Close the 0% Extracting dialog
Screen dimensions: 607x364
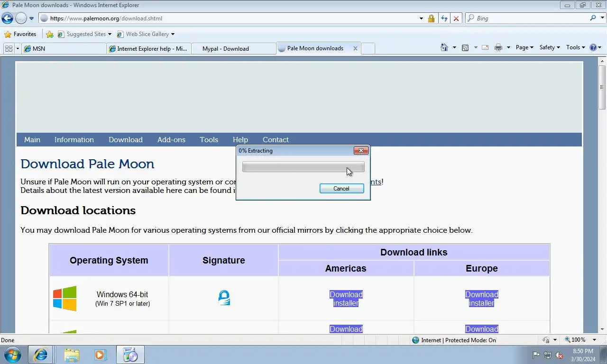[361, 150]
